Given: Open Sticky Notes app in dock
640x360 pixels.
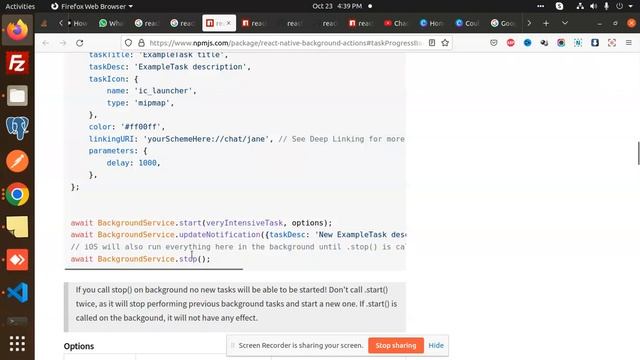Looking at the screenshot, I should pyautogui.click(x=17, y=227).
